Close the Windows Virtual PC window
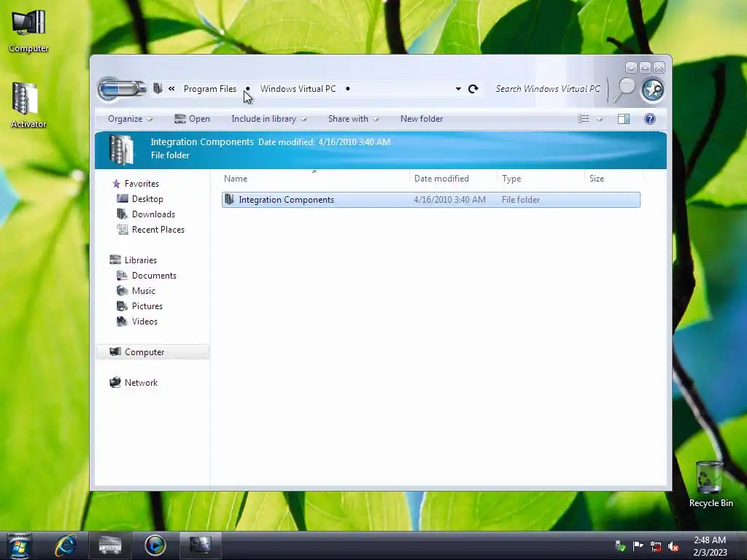747x560 pixels. pyautogui.click(x=659, y=68)
